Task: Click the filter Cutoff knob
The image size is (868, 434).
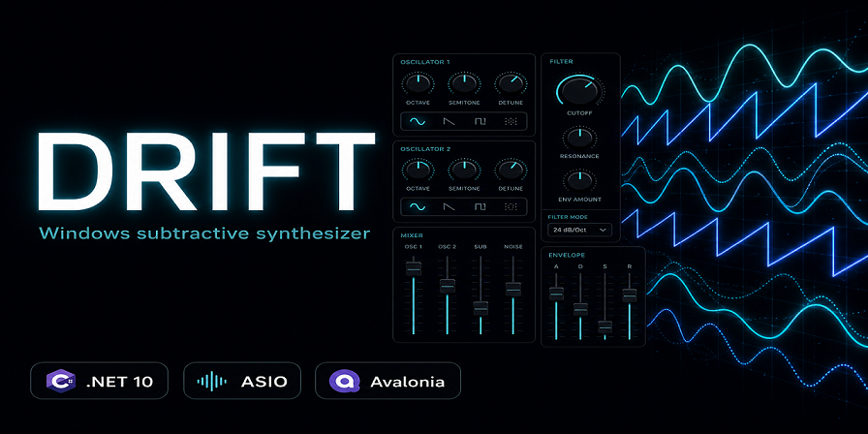Action: [579, 91]
